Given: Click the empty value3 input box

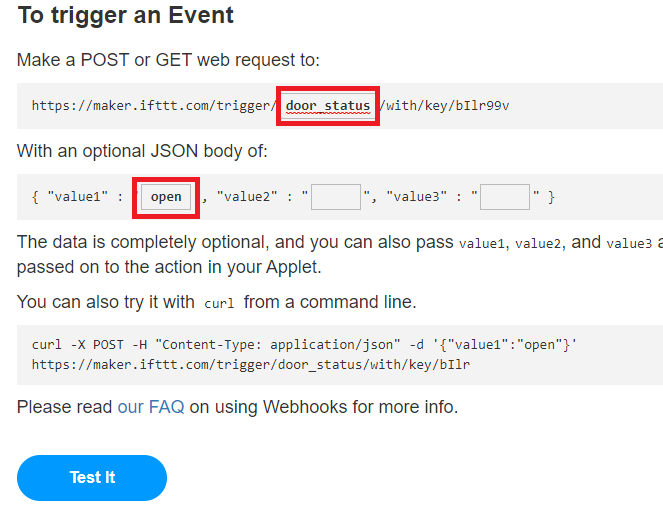Looking at the screenshot, I should [504, 196].
